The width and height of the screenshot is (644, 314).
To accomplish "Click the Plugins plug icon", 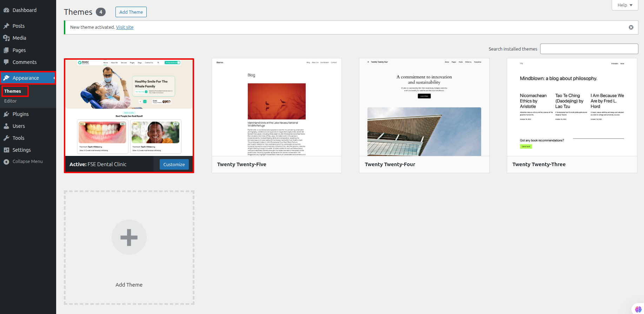I will coord(6,114).
